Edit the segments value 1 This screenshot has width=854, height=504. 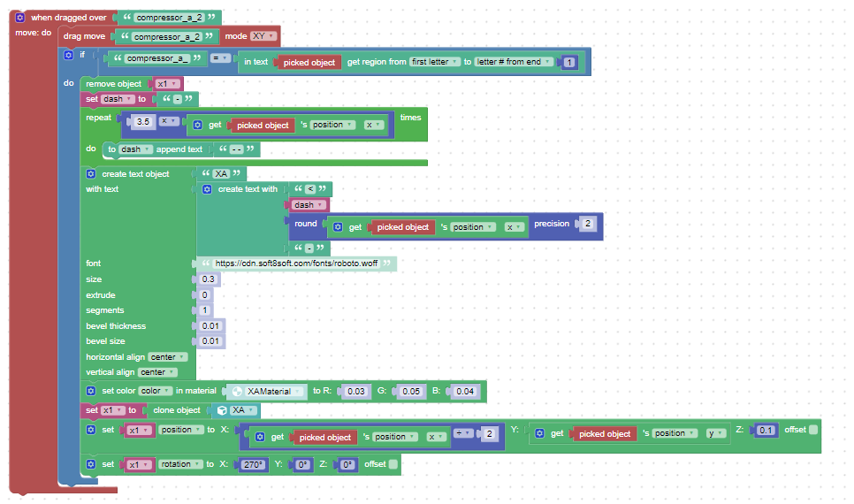click(x=205, y=310)
